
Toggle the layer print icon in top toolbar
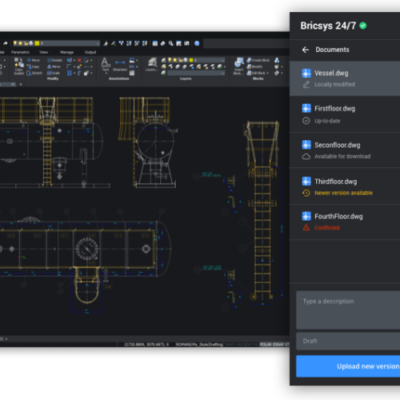coord(31,43)
